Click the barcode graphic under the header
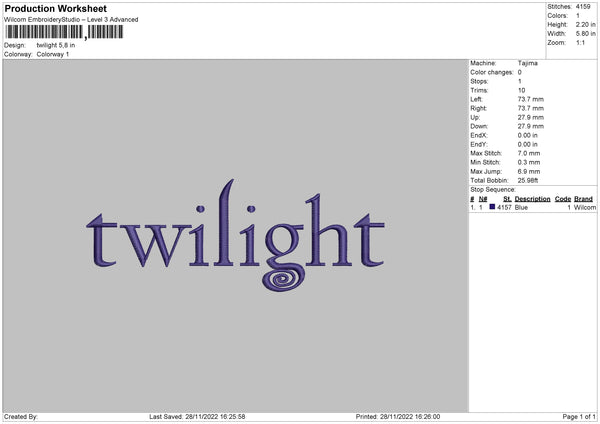The width and height of the screenshot is (600, 424). pyautogui.click(x=64, y=32)
